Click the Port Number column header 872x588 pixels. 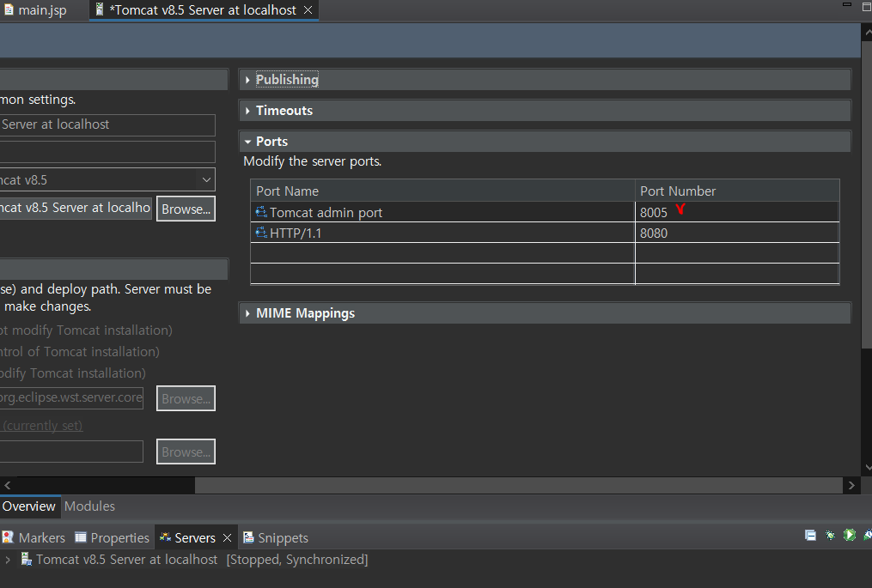[737, 191]
